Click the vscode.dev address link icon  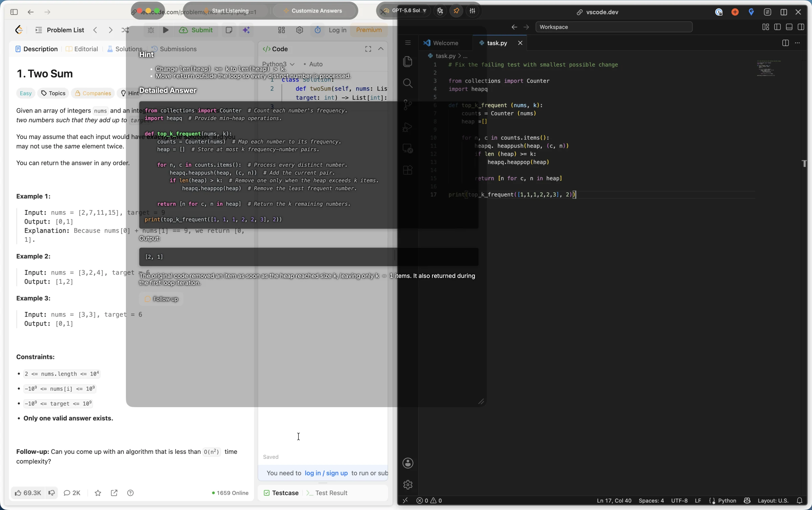(x=580, y=12)
